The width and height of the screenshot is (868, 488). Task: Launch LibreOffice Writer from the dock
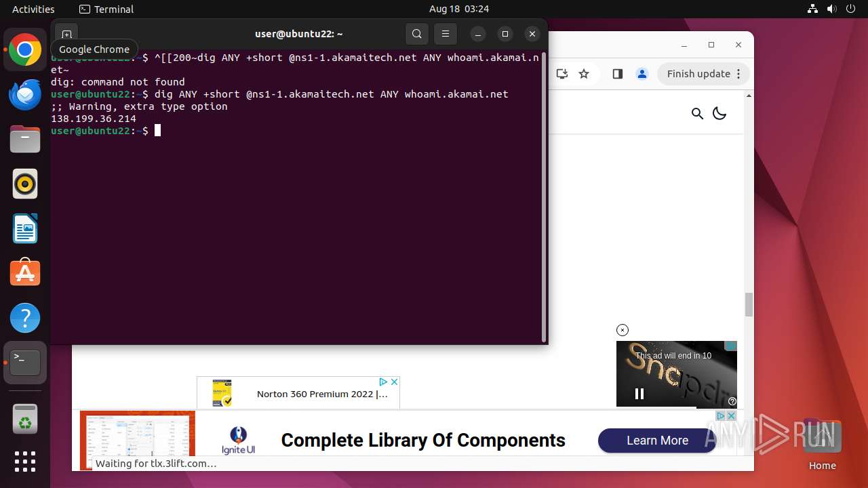(x=25, y=228)
